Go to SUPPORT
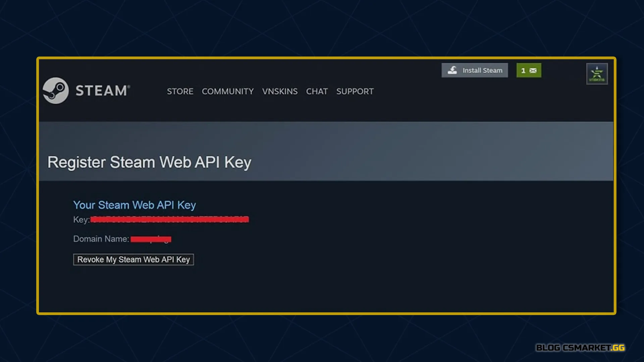The image size is (644, 362). 355,91
